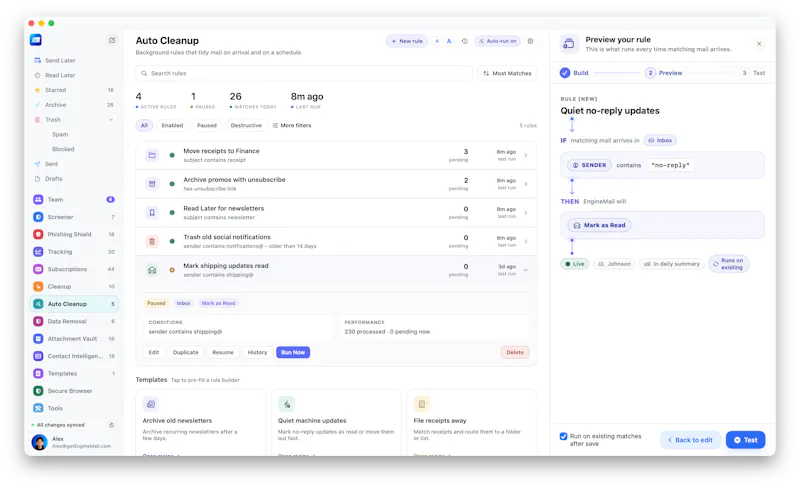
Task: Select the Paused filter tab
Action: (x=207, y=126)
